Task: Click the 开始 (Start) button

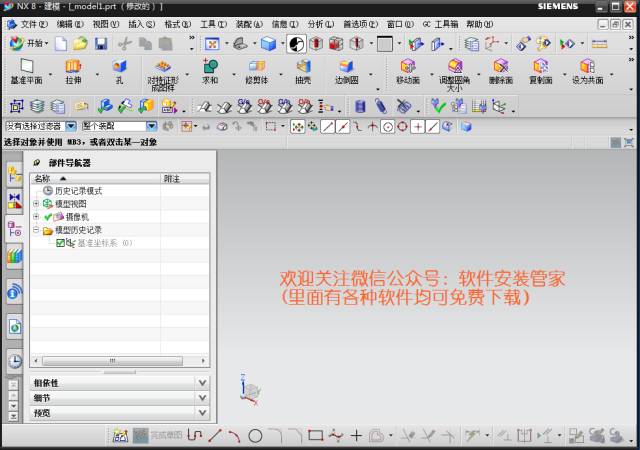Action: pos(28,43)
